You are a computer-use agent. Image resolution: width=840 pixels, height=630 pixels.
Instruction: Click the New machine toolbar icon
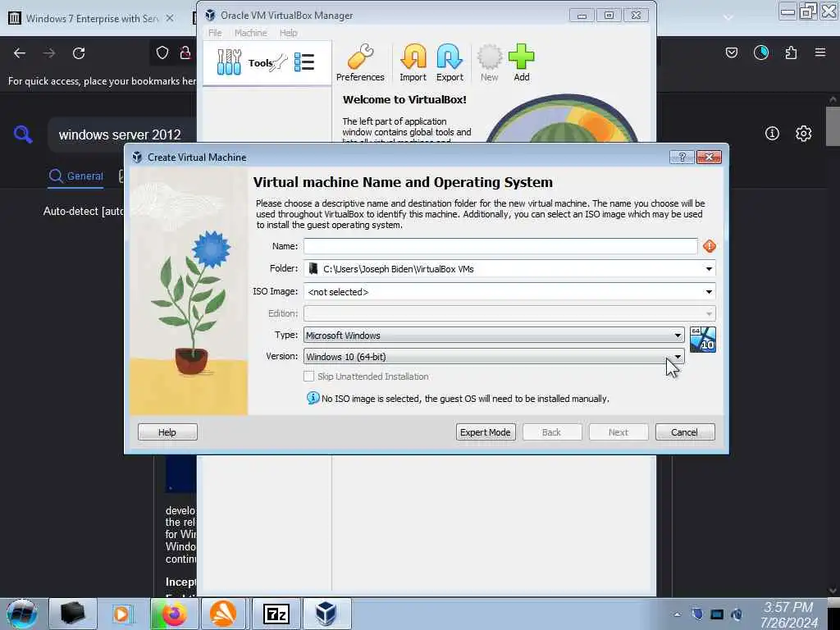(489, 62)
